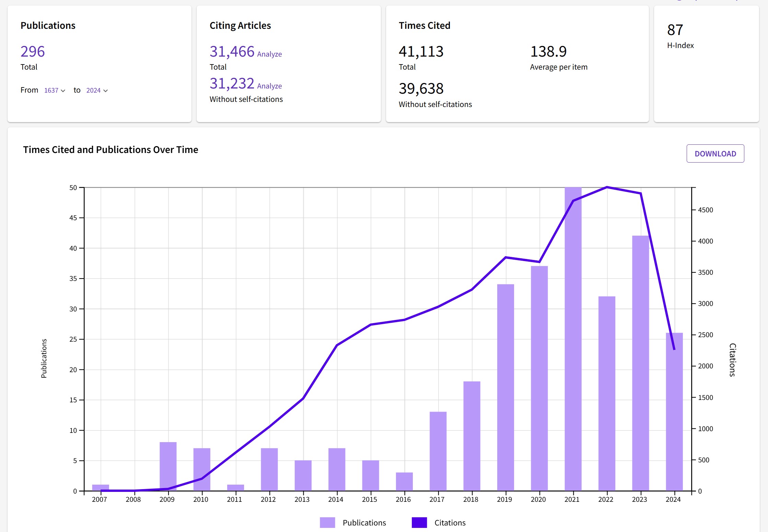
Task: Toggle the Publications legend swatch
Action: point(327,522)
